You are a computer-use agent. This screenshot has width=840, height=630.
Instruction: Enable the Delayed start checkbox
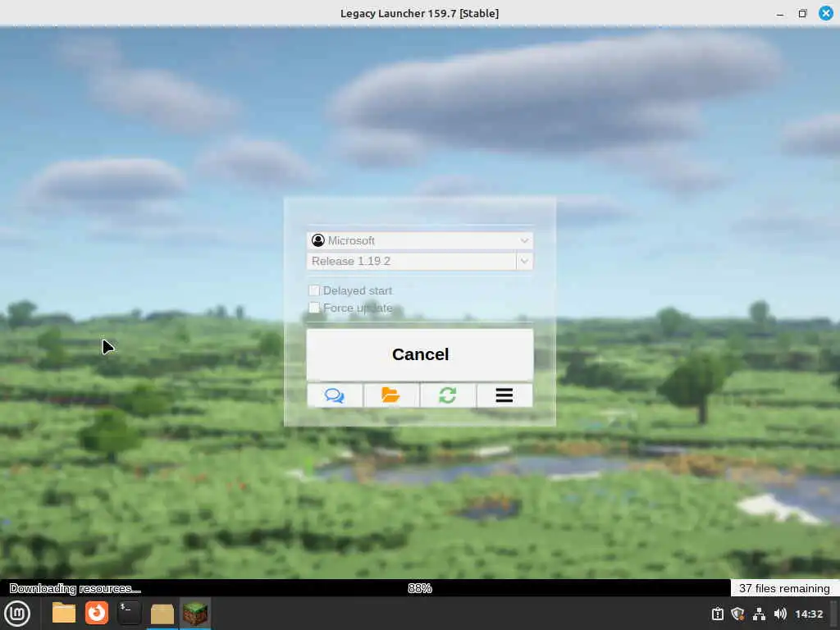click(x=314, y=290)
